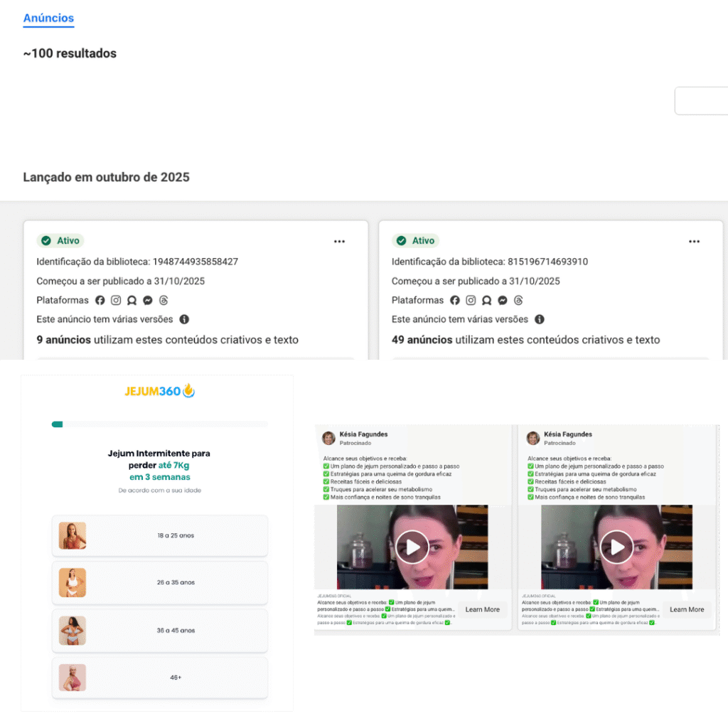Screen dimensions: 728x728
Task: Click Learn More on the right Késia Fagundes ad
Action: (687, 609)
